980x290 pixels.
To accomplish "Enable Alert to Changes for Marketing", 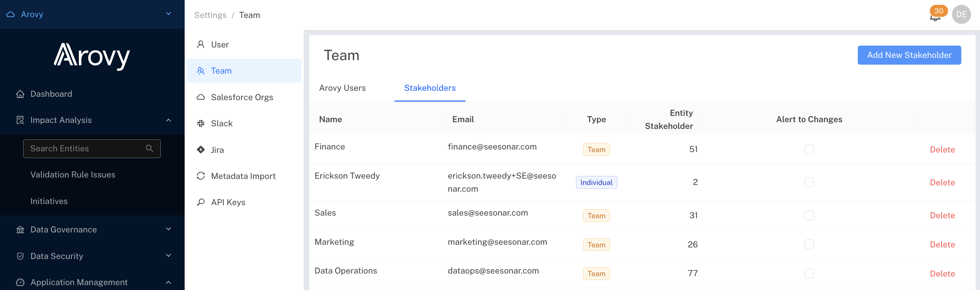I will [x=809, y=244].
